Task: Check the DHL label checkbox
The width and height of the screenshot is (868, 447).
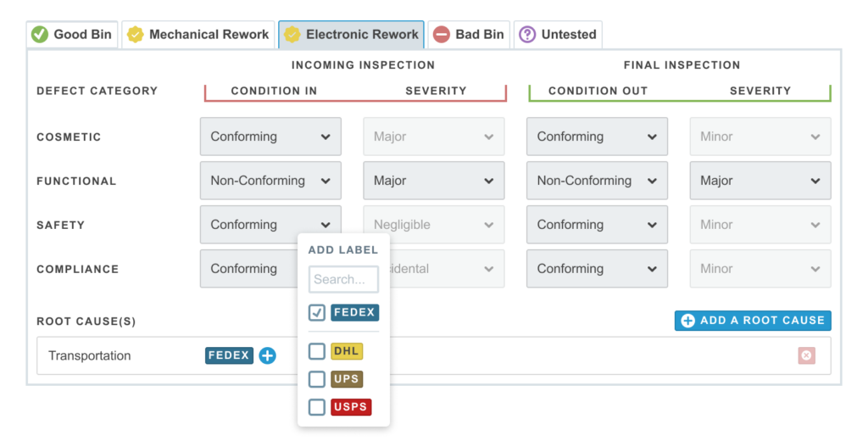Action: pyautogui.click(x=317, y=351)
